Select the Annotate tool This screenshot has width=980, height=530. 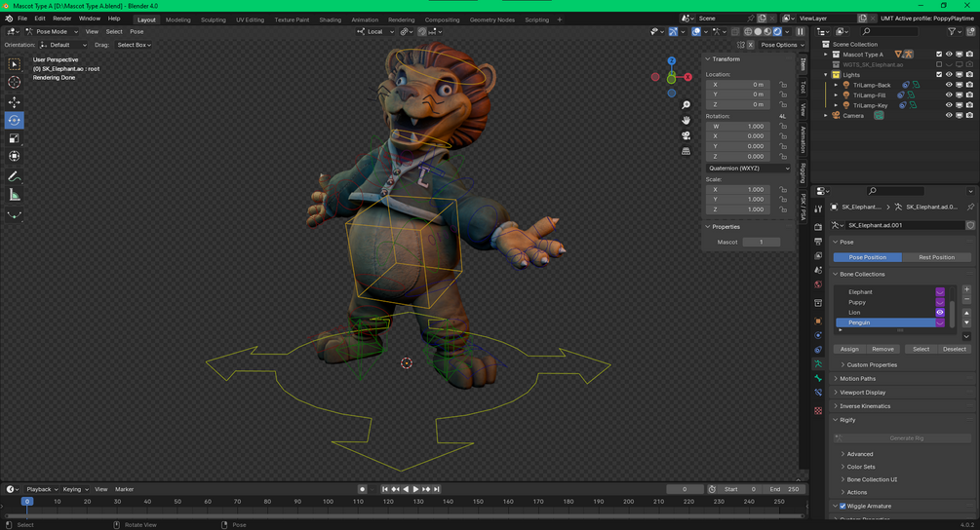14,176
